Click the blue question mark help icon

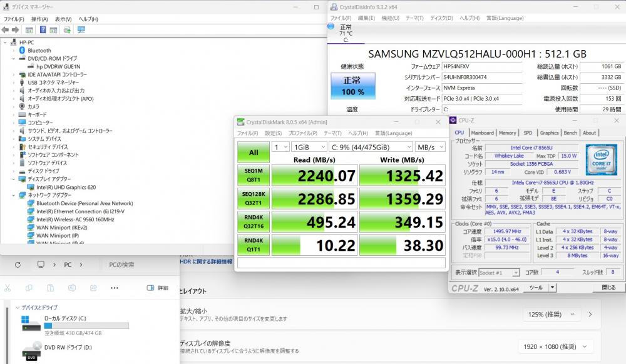pos(43,30)
